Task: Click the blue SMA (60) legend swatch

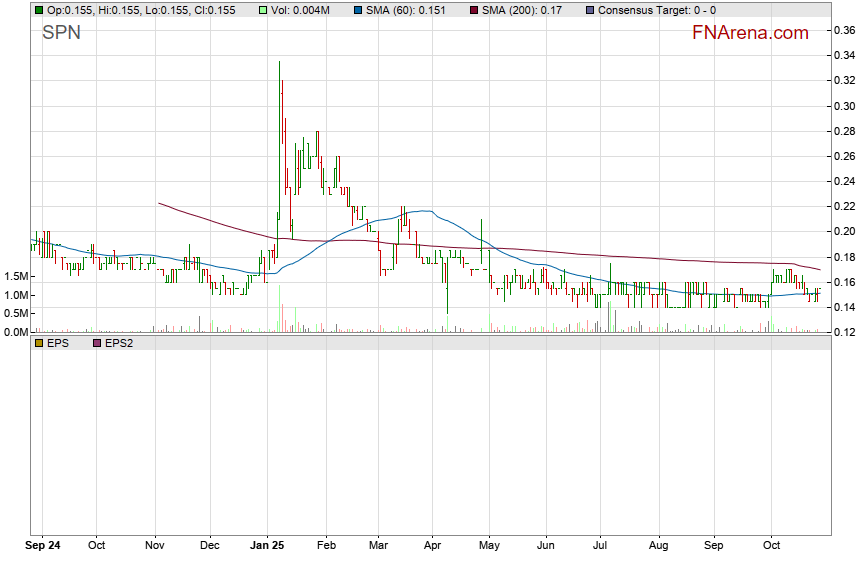Action: click(x=357, y=10)
